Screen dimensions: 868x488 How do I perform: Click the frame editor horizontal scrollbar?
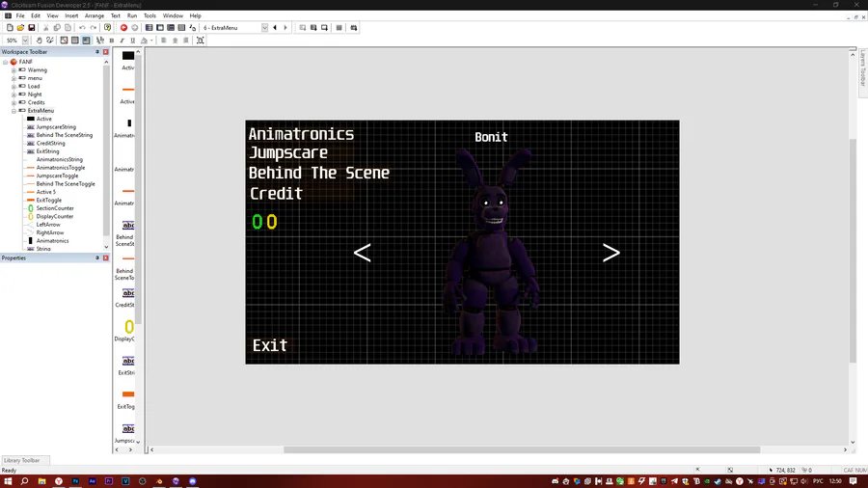click(x=522, y=449)
